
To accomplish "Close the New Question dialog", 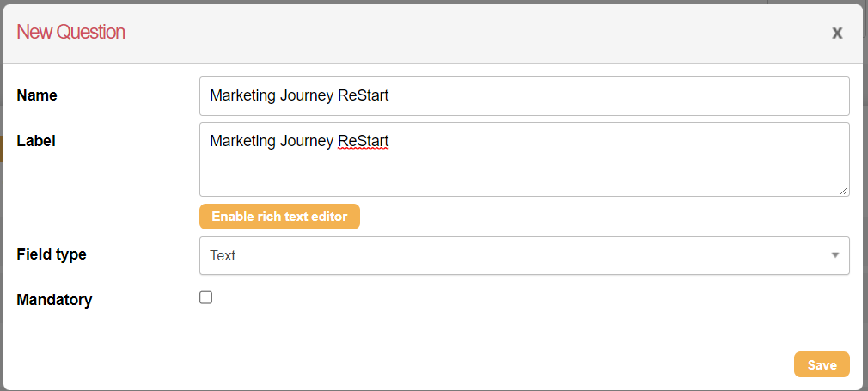I will pyautogui.click(x=837, y=33).
